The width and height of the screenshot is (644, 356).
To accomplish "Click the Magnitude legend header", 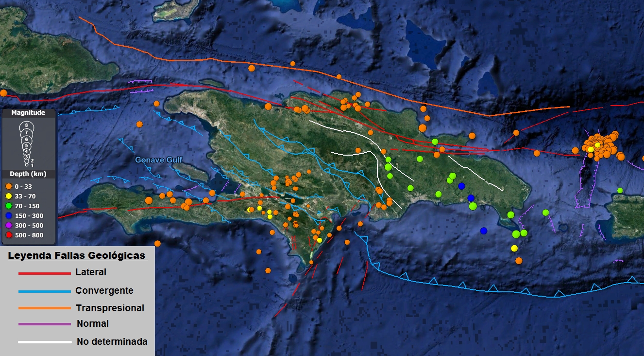I will tap(28, 113).
